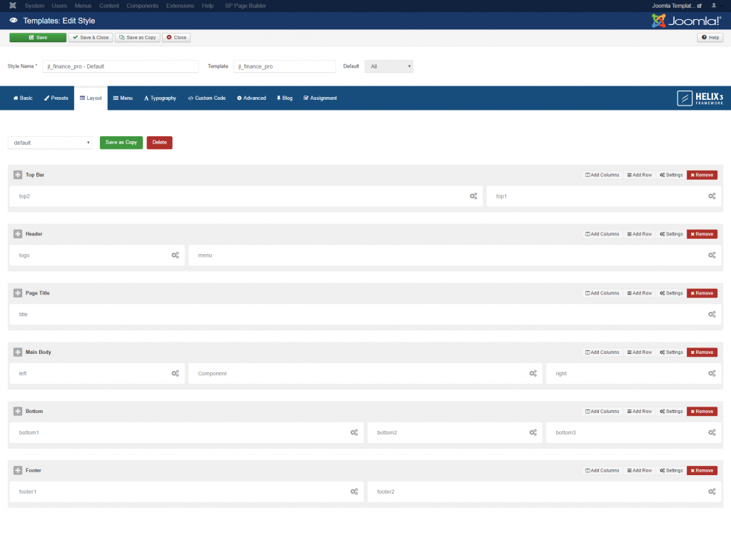The image size is (731, 560).
Task: Click the red Delete button
Action: (x=159, y=143)
